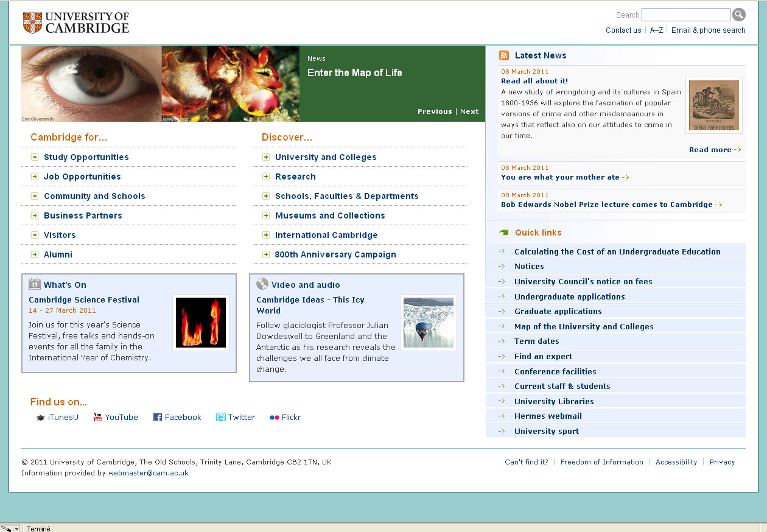Open 800th Anniversary Campaign link
The height and width of the screenshot is (532, 767).
335,254
